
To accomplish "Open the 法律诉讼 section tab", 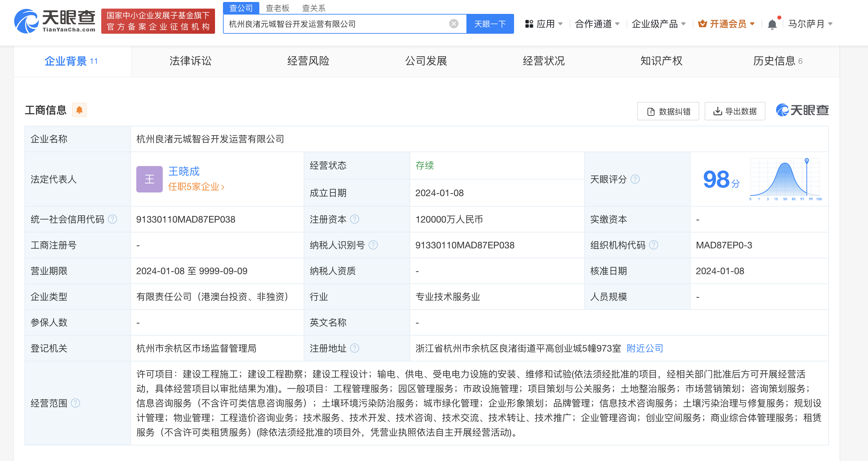I will pos(190,61).
